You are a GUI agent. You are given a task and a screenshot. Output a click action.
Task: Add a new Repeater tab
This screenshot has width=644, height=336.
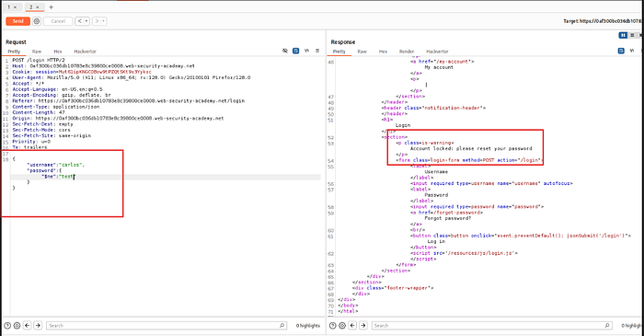51,7
